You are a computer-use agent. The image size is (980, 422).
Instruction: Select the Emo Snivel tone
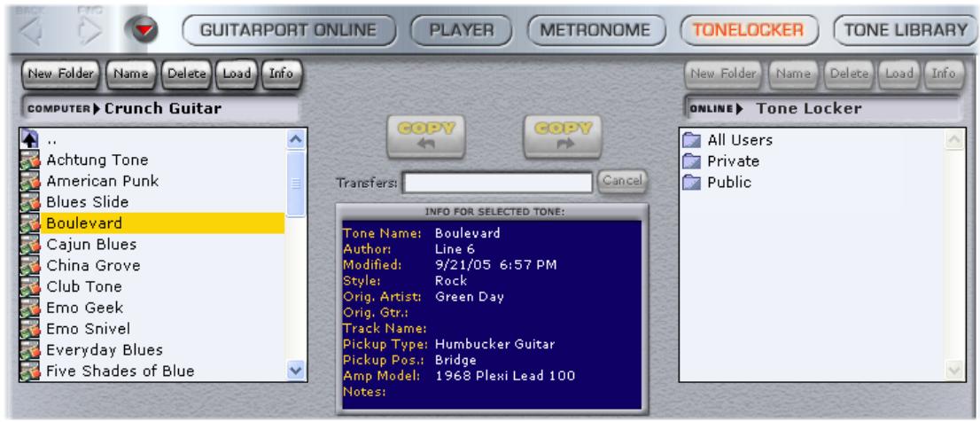tap(88, 329)
